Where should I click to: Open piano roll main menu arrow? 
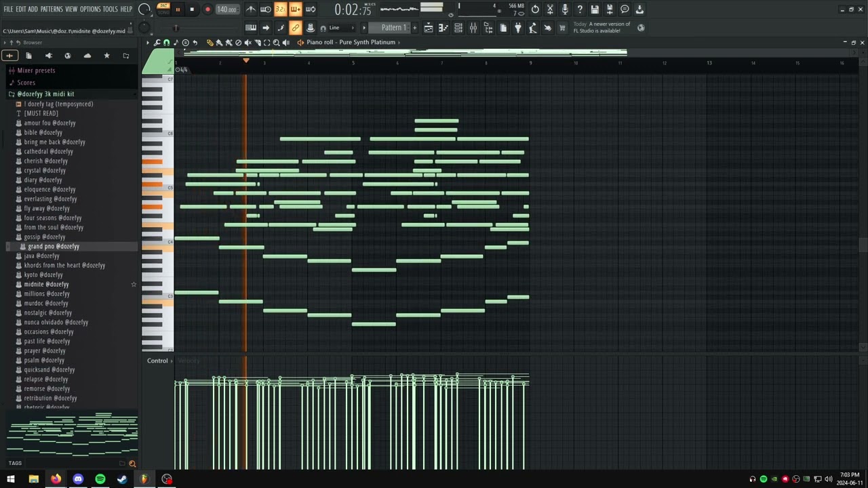point(147,43)
